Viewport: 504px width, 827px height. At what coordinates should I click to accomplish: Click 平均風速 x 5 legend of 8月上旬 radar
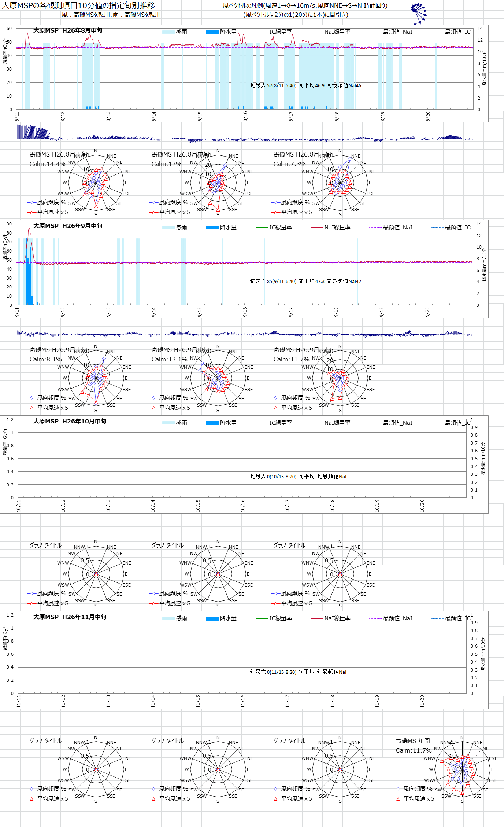[47, 212]
